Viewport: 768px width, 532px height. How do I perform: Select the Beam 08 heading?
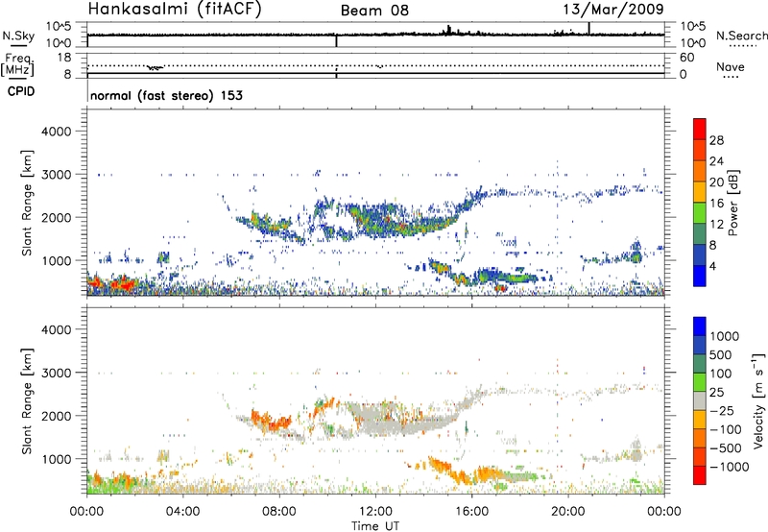tap(374, 11)
